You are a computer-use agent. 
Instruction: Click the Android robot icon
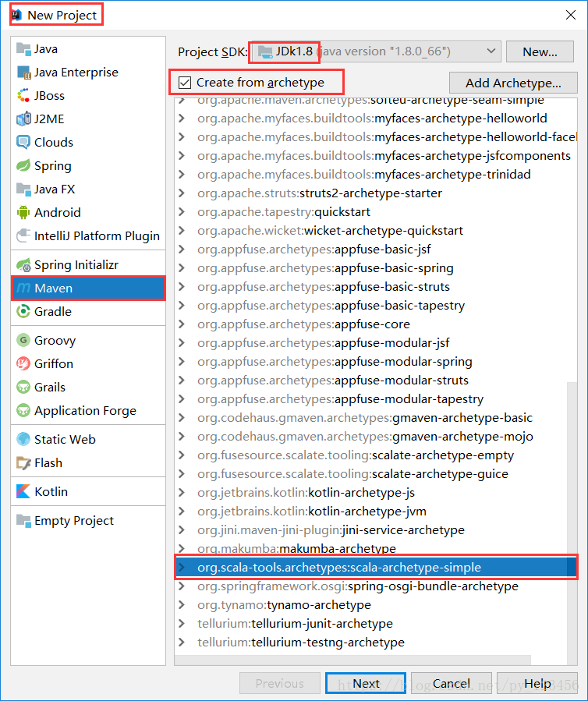pos(23,212)
